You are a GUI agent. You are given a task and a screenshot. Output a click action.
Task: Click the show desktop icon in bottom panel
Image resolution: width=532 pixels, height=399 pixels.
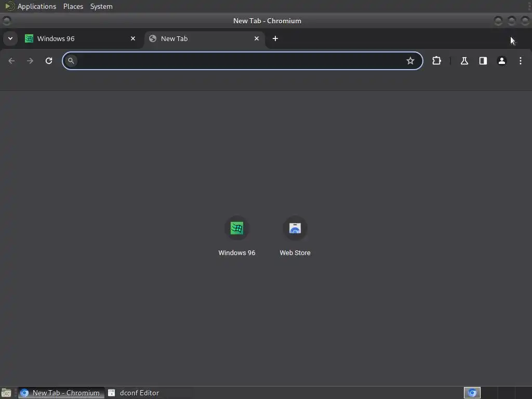pyautogui.click(x=6, y=393)
